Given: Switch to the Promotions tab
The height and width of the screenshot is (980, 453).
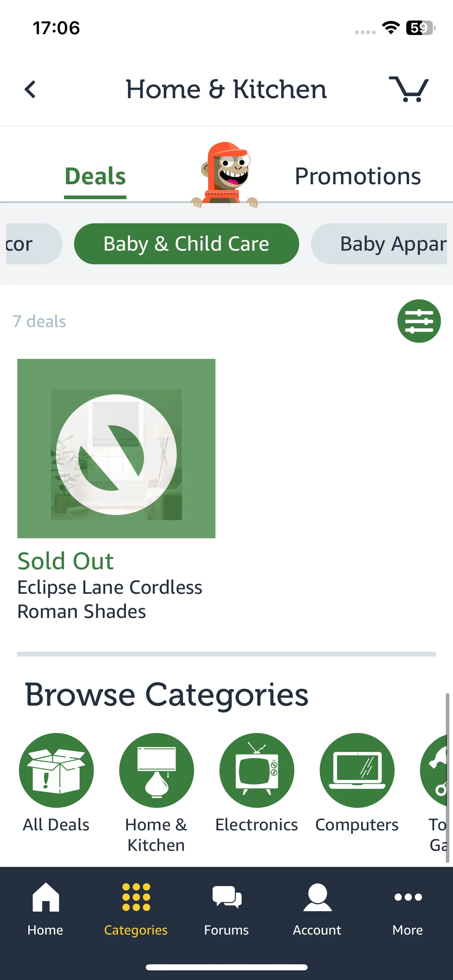Looking at the screenshot, I should [x=358, y=176].
